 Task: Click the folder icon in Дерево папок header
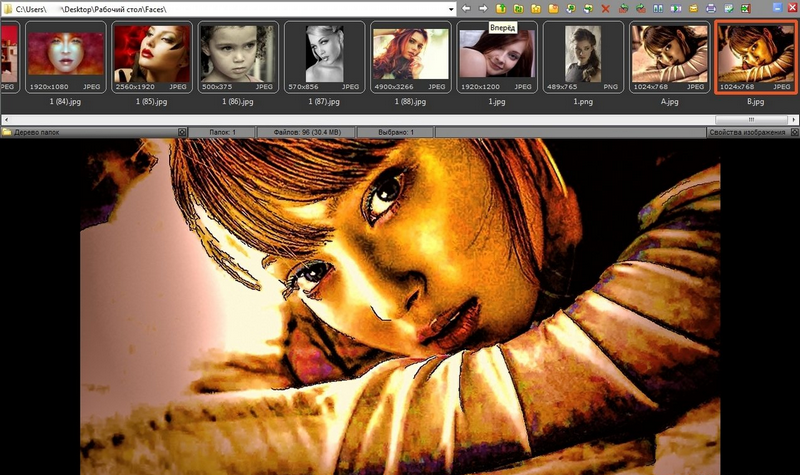tap(7, 132)
